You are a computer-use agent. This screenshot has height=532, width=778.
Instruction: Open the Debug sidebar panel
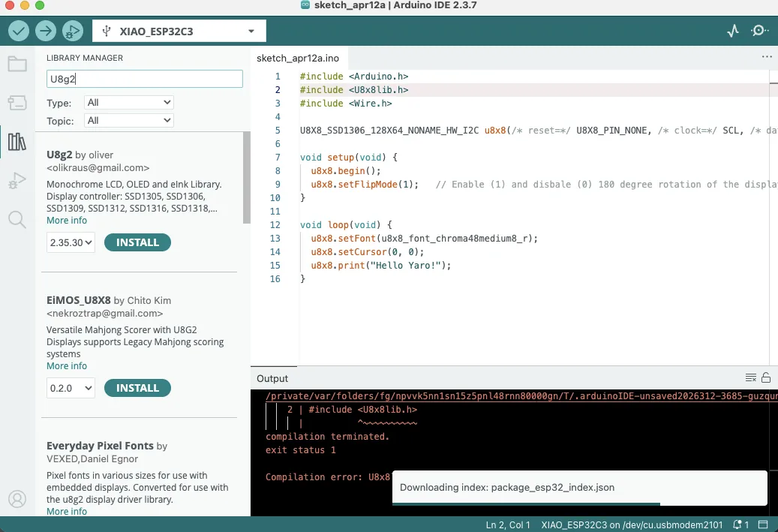pyautogui.click(x=17, y=179)
